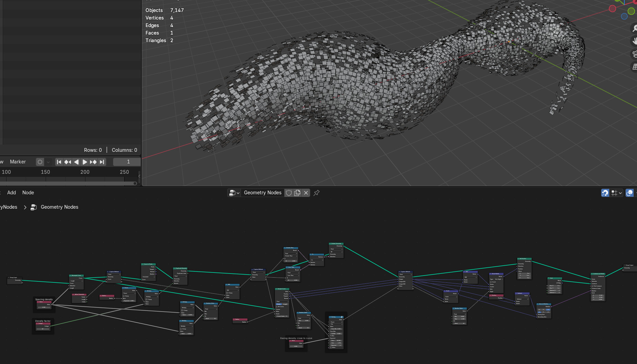
Task: Toggle auto keying record button
Action: [40, 162]
